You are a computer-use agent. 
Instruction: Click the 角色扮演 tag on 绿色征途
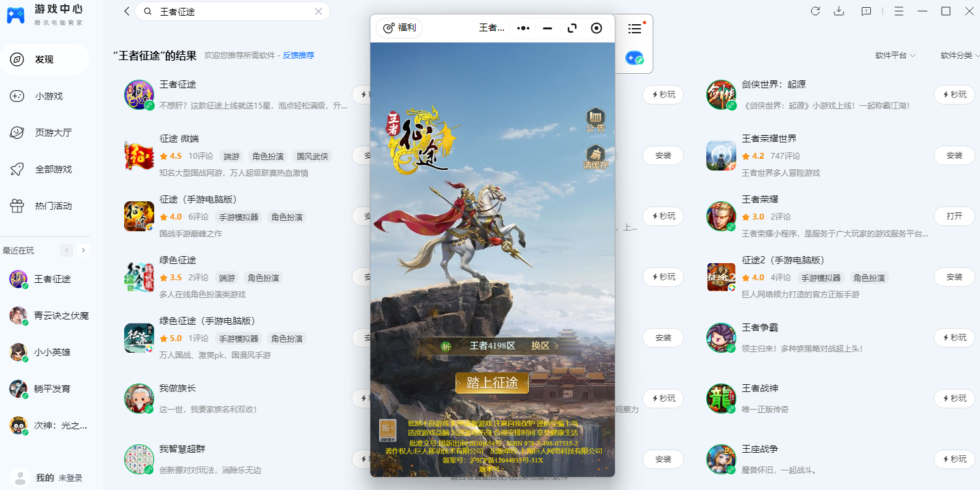pyautogui.click(x=263, y=278)
